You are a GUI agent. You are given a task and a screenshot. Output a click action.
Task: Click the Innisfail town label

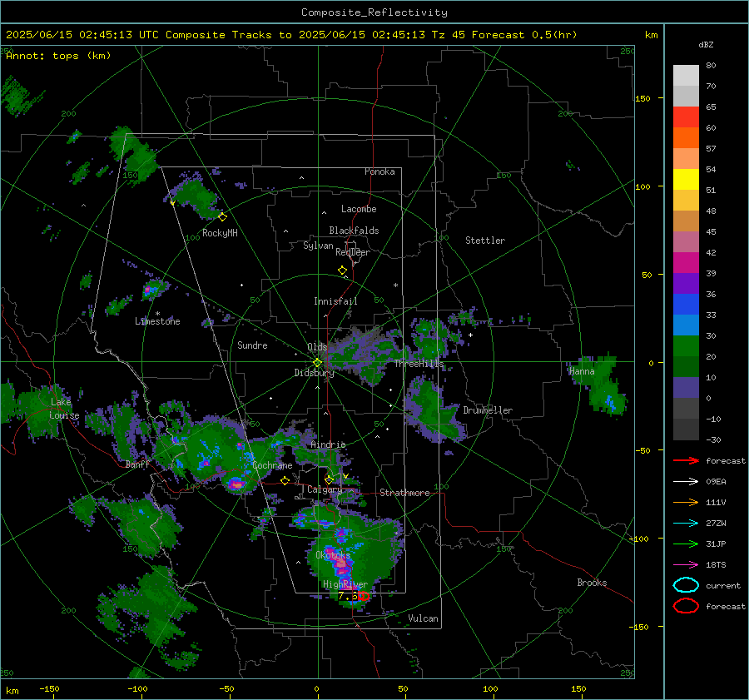pyautogui.click(x=336, y=301)
